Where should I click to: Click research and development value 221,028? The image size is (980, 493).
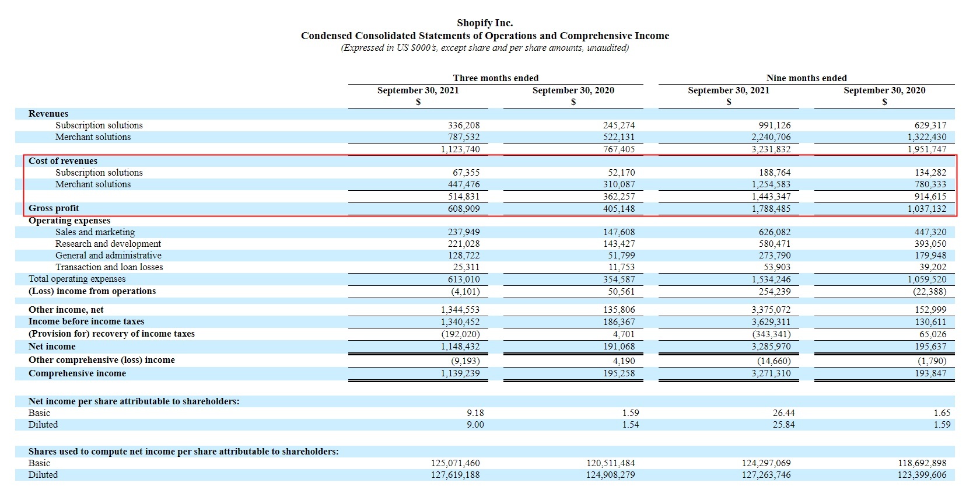pyautogui.click(x=464, y=244)
